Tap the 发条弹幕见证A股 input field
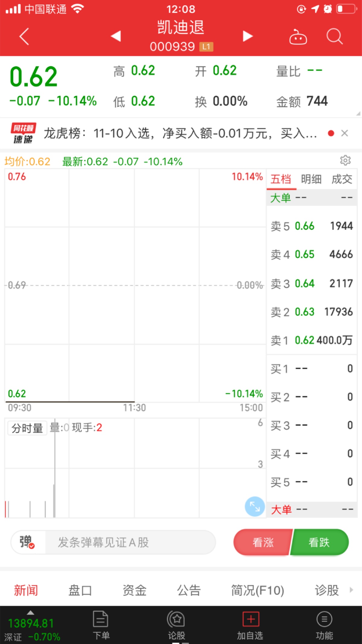This screenshot has width=362, height=644. (130, 542)
